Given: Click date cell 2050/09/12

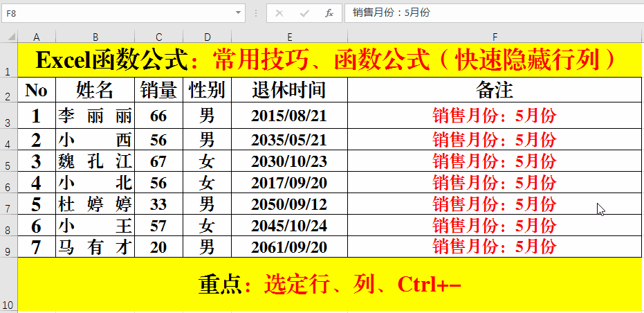Looking at the screenshot, I should pyautogui.click(x=290, y=203).
